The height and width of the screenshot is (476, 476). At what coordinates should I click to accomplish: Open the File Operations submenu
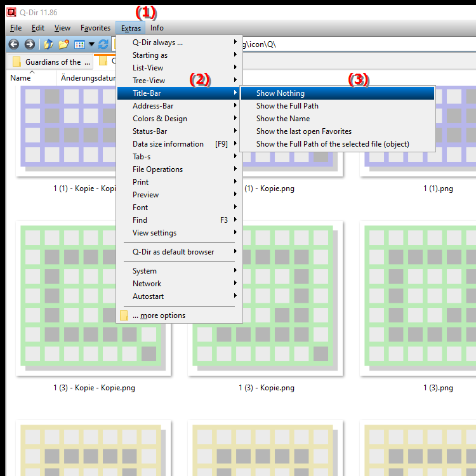point(180,169)
